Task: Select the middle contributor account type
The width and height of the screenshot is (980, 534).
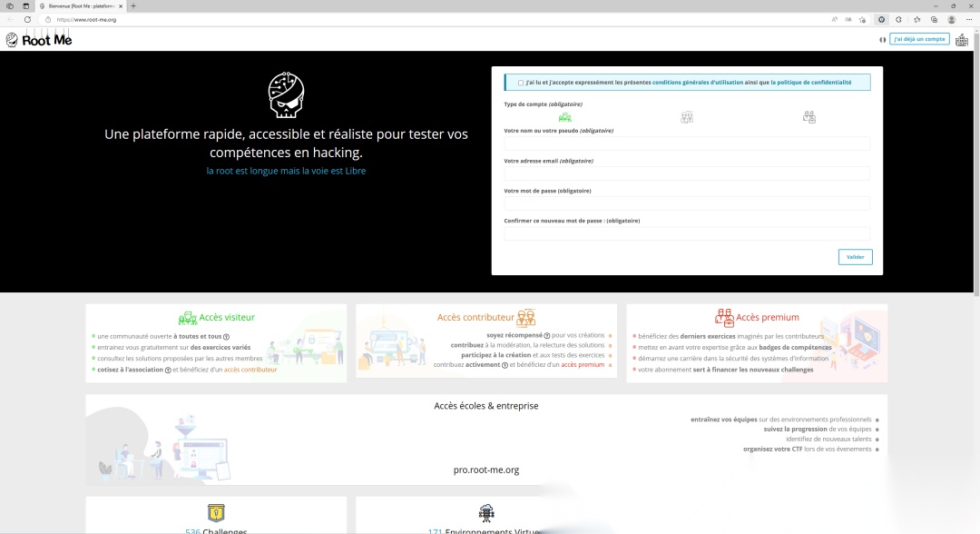Action: (x=687, y=117)
